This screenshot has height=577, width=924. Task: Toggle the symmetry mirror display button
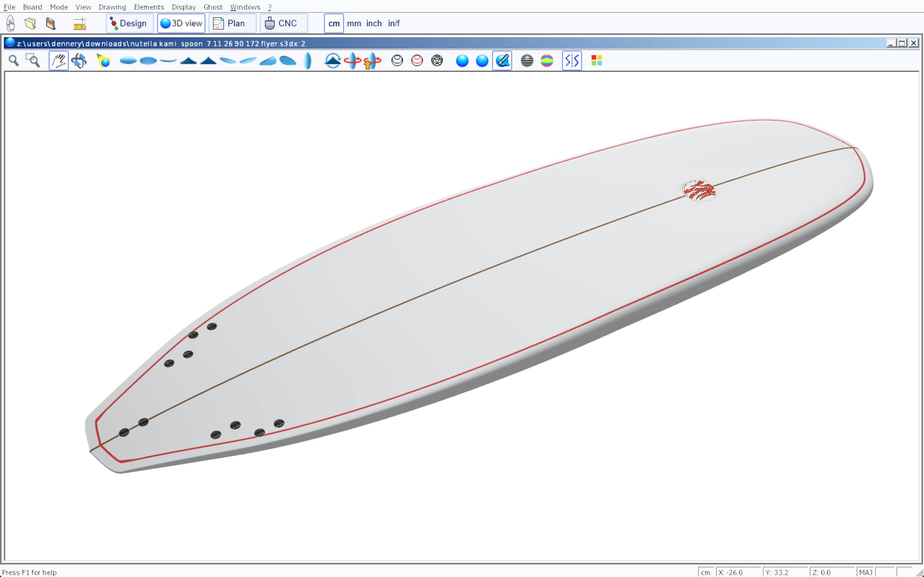click(572, 61)
